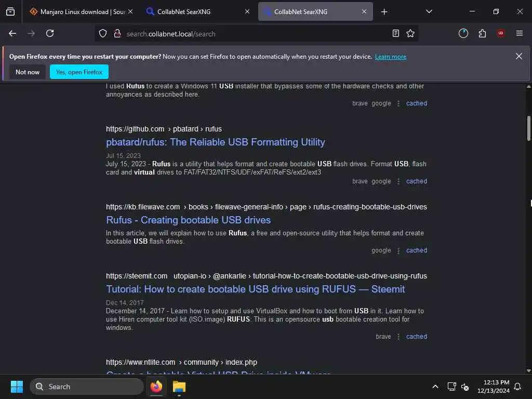Switch to first CollabNet SearXNG tab
The width and height of the screenshot is (532, 399).
tap(198, 11)
